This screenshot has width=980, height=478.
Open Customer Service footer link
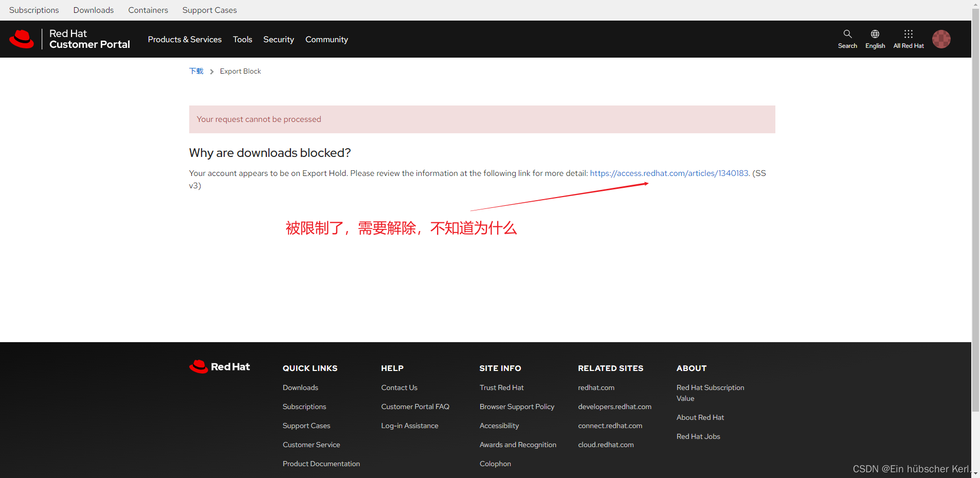coord(311,445)
